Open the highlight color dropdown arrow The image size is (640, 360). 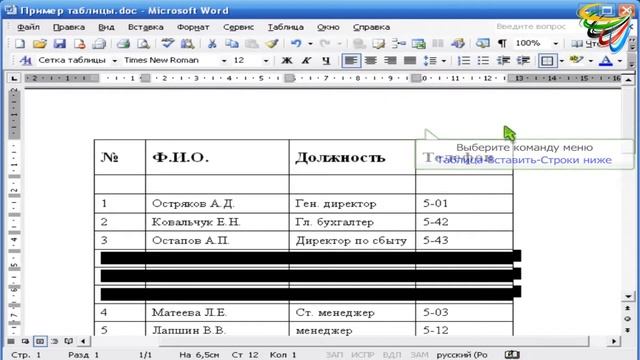[591, 61]
